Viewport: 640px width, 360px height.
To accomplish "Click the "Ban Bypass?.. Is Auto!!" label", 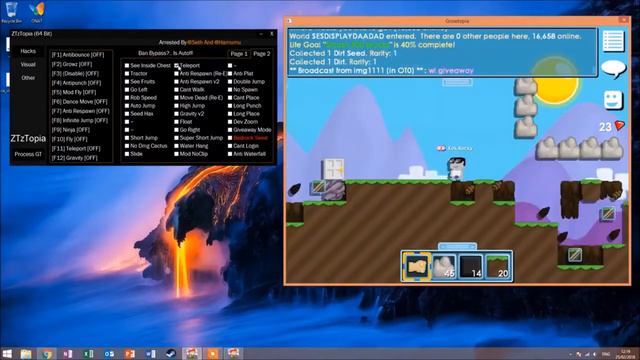I will (165, 53).
